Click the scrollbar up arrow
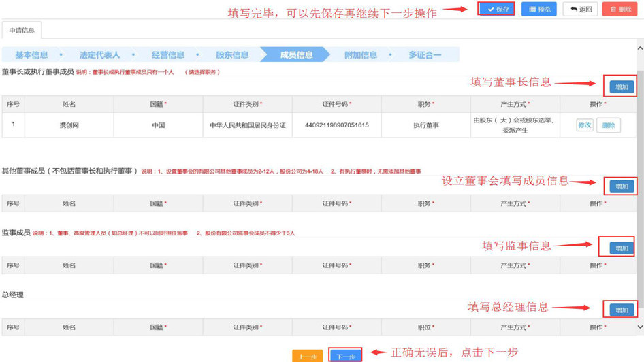 [x=639, y=49]
